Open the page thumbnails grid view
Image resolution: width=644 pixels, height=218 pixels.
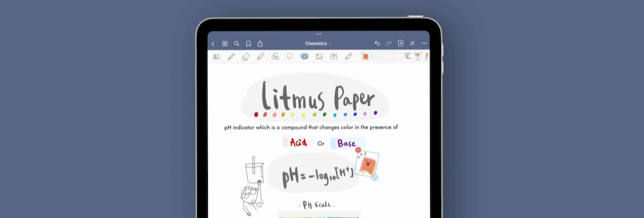click(x=225, y=44)
